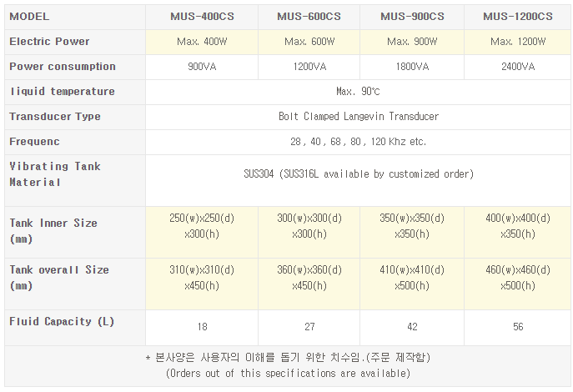
Task: Click the fluid capacity value 42
Action: pyautogui.click(x=412, y=326)
